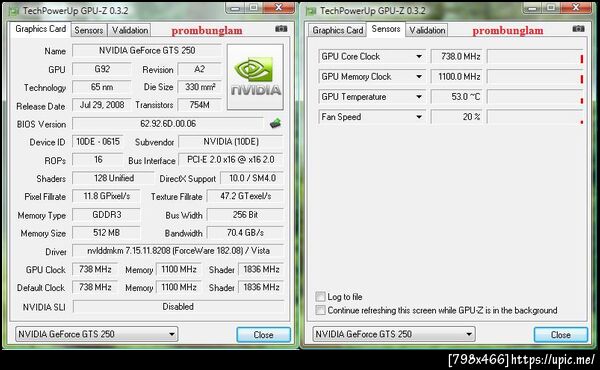Open GPU selector dropdown in right window
This screenshot has height=370, width=600.
tap(394, 334)
